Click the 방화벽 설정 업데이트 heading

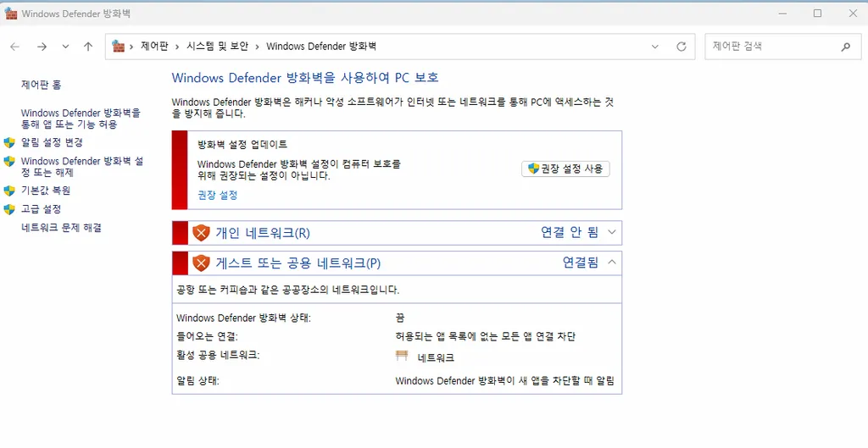point(242,145)
